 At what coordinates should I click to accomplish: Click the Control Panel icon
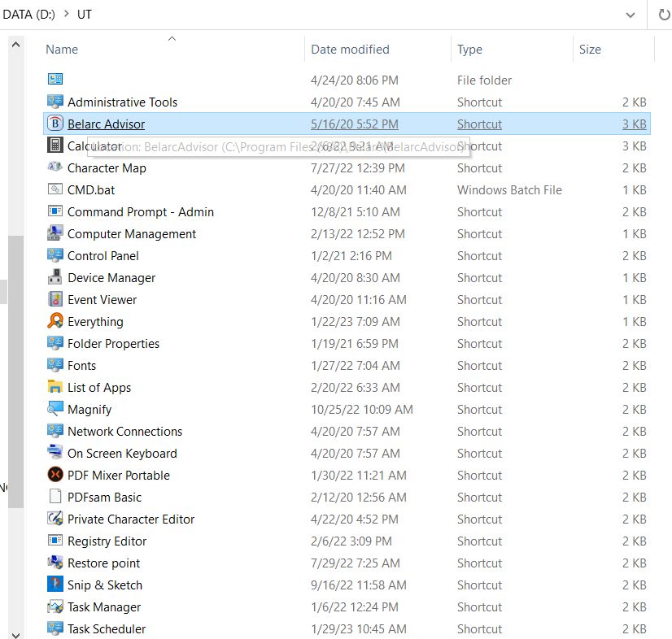(55, 254)
